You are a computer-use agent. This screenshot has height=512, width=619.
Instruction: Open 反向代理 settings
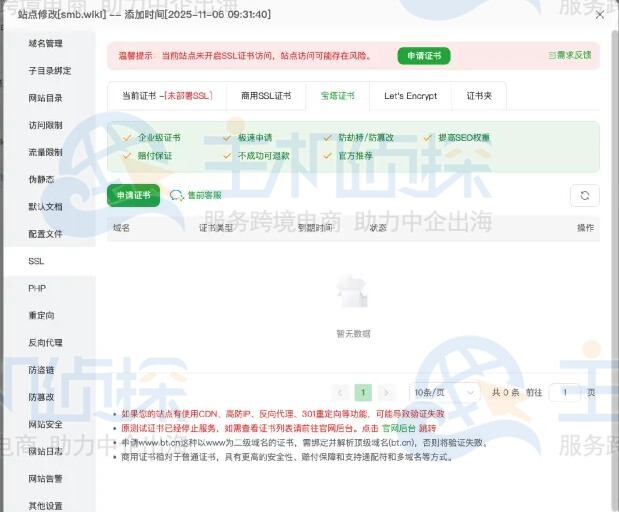pyautogui.click(x=45, y=343)
